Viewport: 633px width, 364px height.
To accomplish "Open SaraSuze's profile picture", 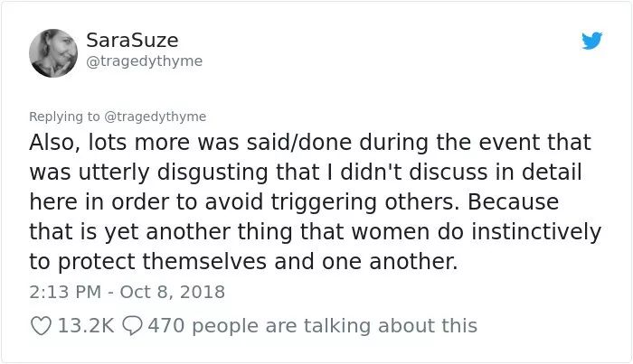I will (53, 52).
